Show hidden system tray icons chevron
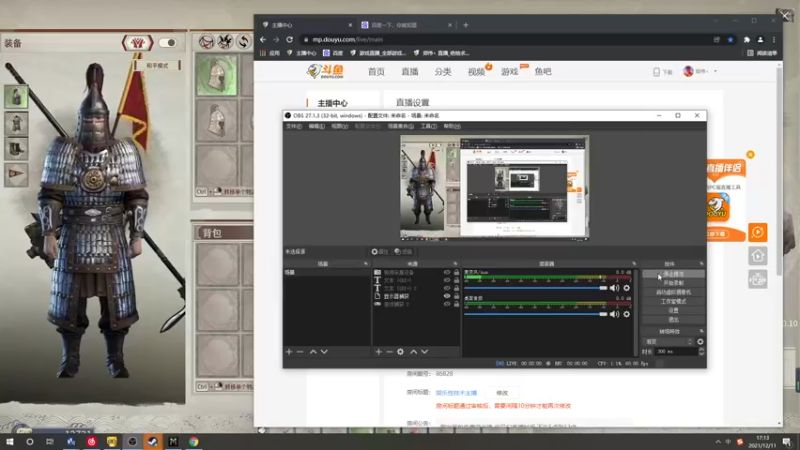Image resolution: width=800 pixels, height=450 pixels. point(718,442)
